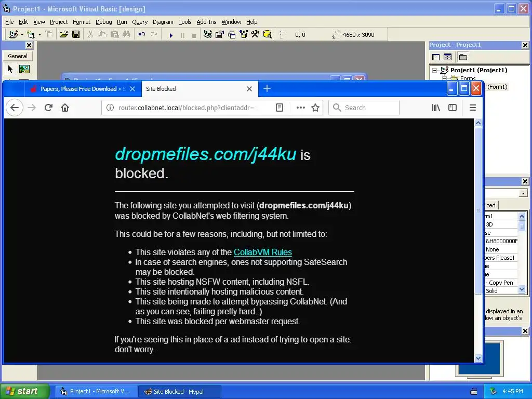Screen dimensions: 532x399
Task: Open Project Explorer from the toolbar
Action: click(x=208, y=35)
